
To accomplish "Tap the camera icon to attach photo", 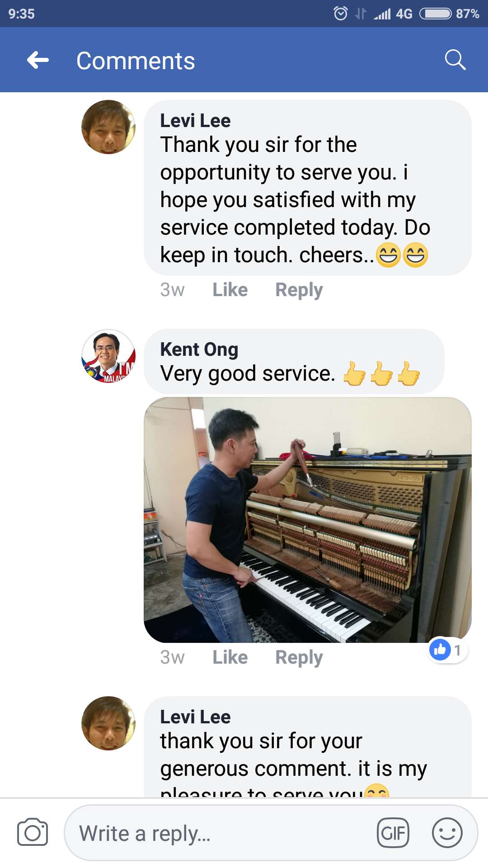I will pyautogui.click(x=33, y=832).
